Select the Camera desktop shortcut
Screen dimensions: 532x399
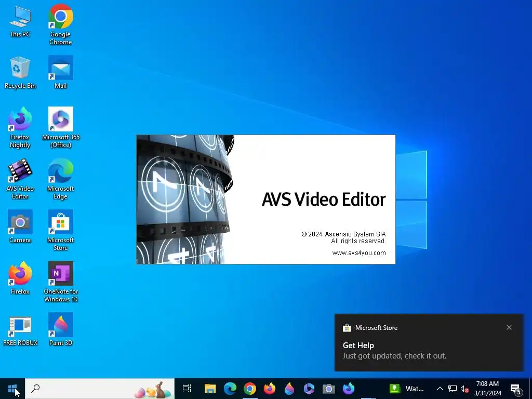click(x=20, y=227)
